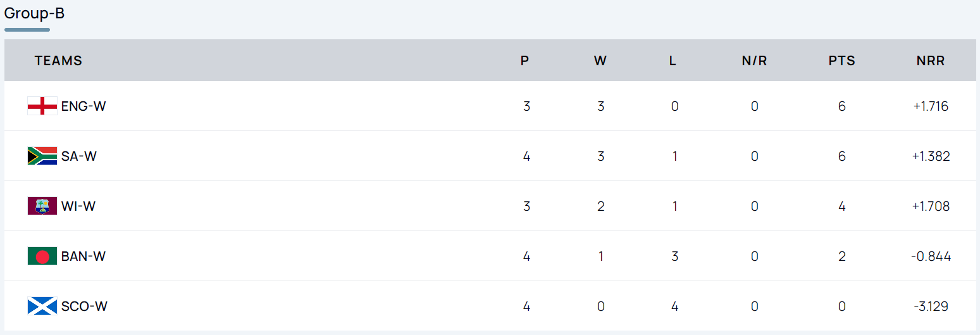Click the Bangladesh flag icon
The height and width of the screenshot is (335, 980).
tap(42, 256)
